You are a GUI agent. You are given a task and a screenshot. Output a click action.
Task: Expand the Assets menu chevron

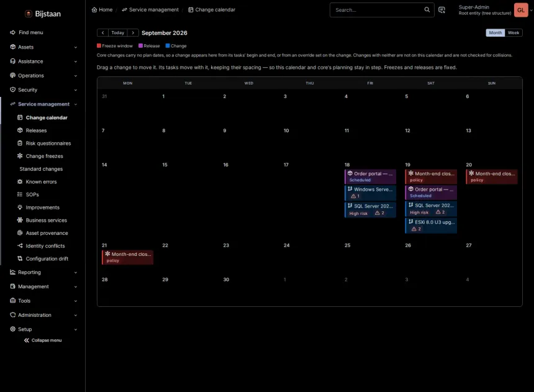(x=76, y=47)
